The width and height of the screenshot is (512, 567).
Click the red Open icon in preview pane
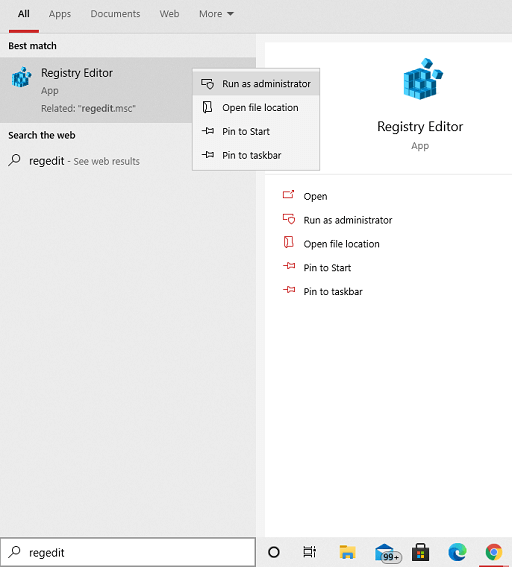tap(289, 195)
